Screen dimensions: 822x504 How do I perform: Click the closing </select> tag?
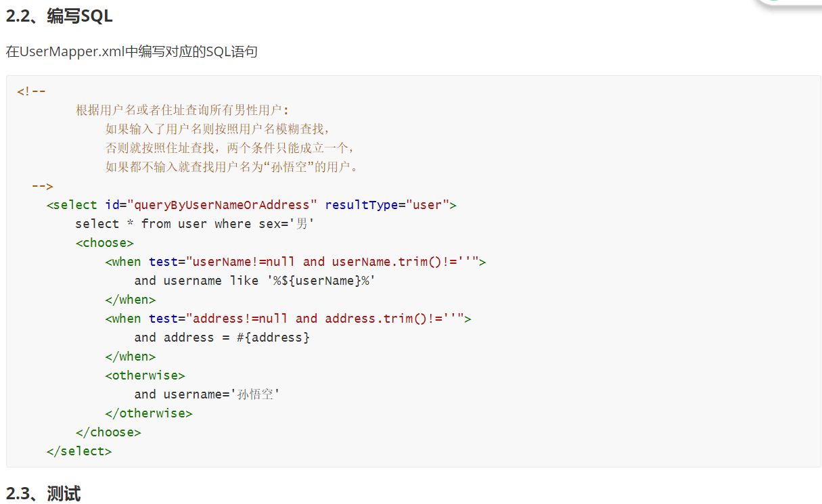click(x=79, y=451)
